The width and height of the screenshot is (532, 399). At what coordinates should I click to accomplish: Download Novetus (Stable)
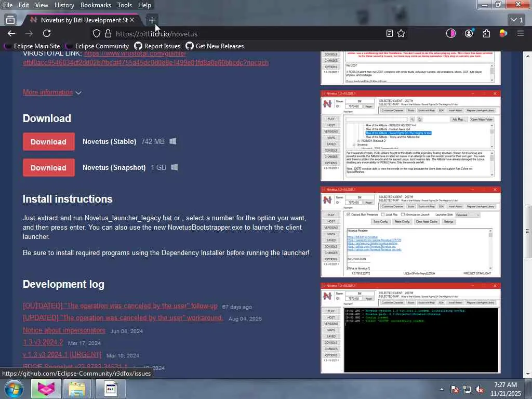tap(48, 142)
